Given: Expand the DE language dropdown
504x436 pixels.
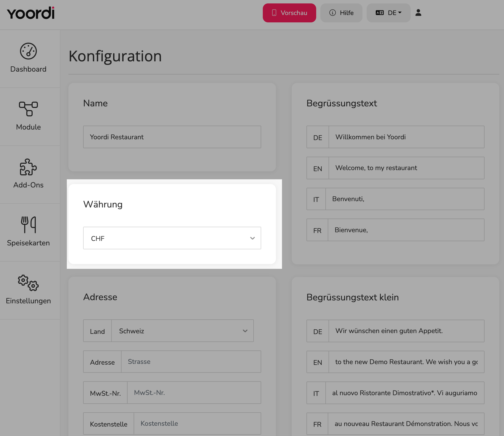Looking at the screenshot, I should click(x=389, y=13).
